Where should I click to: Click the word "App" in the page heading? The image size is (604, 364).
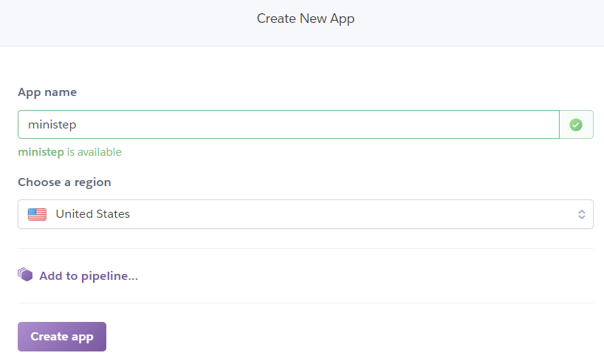click(343, 18)
